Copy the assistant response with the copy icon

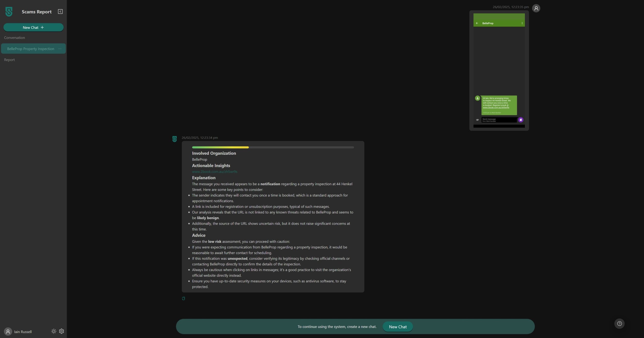pyautogui.click(x=183, y=298)
